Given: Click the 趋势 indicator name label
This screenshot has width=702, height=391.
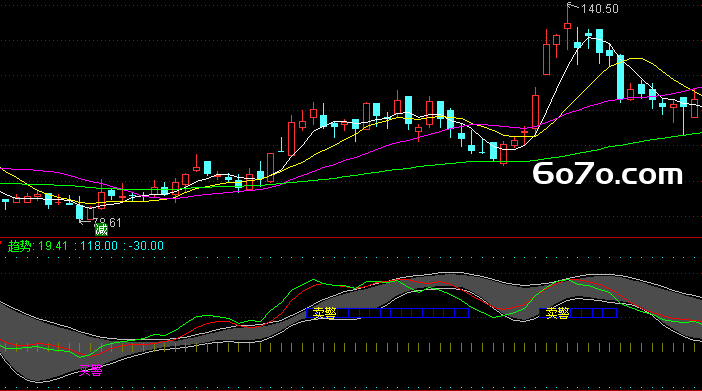Looking at the screenshot, I should click(19, 246).
